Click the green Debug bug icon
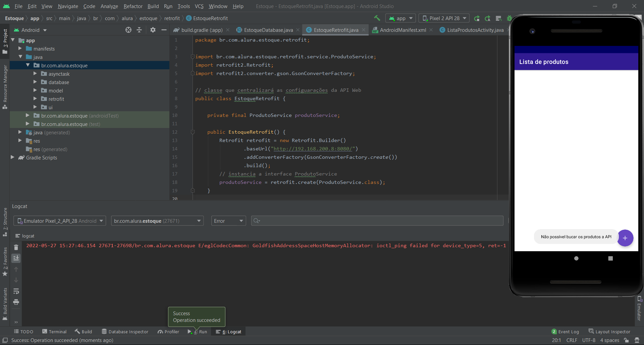This screenshot has width=644, height=345. click(509, 18)
